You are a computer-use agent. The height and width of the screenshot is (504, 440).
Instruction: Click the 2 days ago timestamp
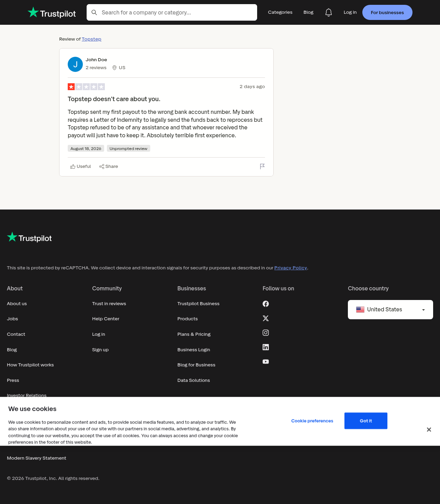[252, 87]
